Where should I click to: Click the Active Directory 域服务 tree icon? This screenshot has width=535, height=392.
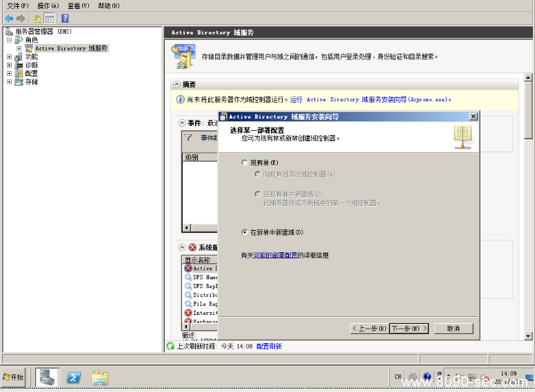click(29, 48)
